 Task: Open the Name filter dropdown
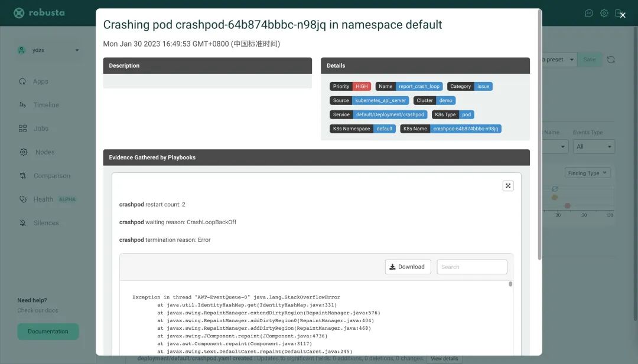coord(556,147)
